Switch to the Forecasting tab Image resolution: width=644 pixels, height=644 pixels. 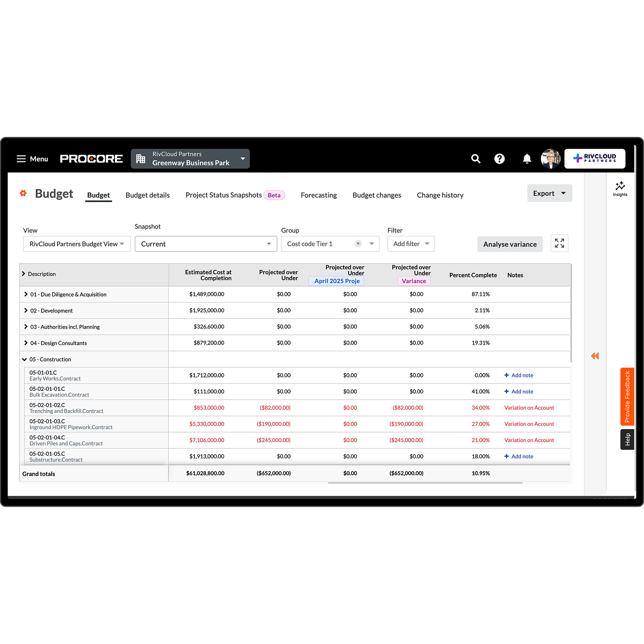(318, 195)
